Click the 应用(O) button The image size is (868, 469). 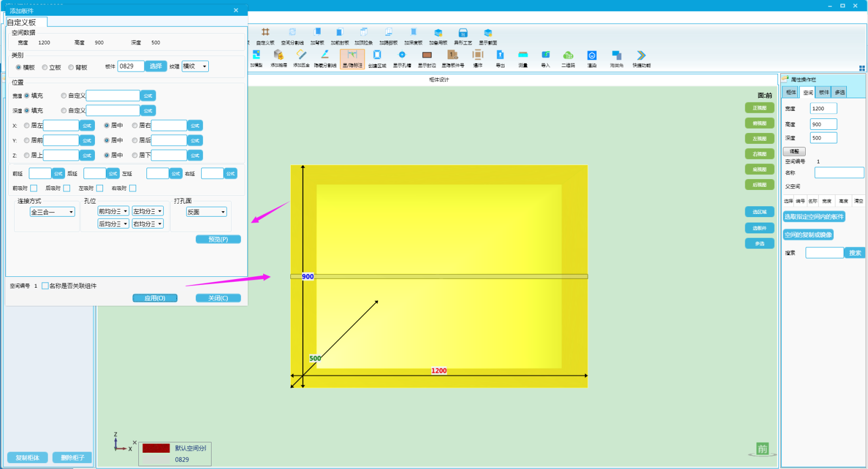[x=155, y=298]
